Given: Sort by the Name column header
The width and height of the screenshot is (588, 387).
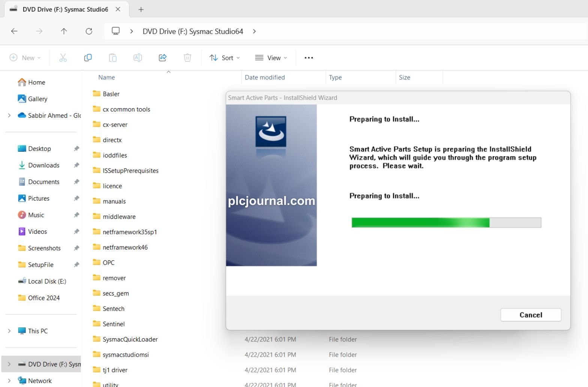Looking at the screenshot, I should click(x=106, y=77).
